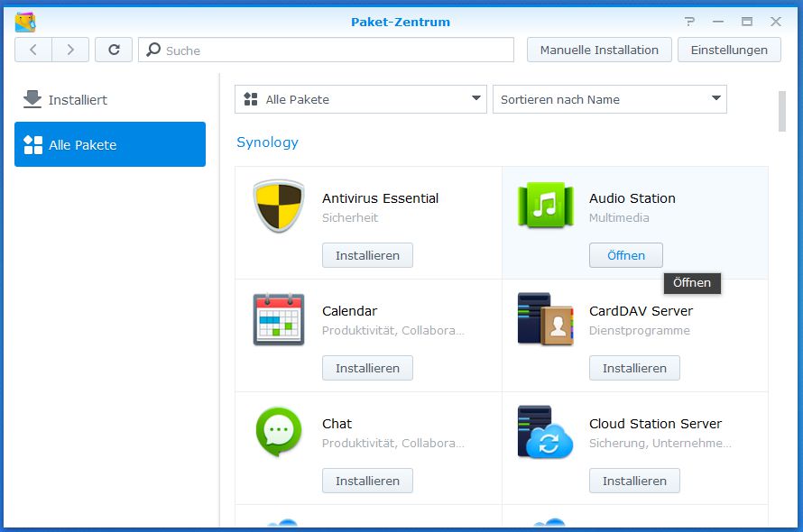Viewport: 803px width, 532px height.
Task: Open the Alle Pakete category dropdown
Action: pyautogui.click(x=361, y=99)
